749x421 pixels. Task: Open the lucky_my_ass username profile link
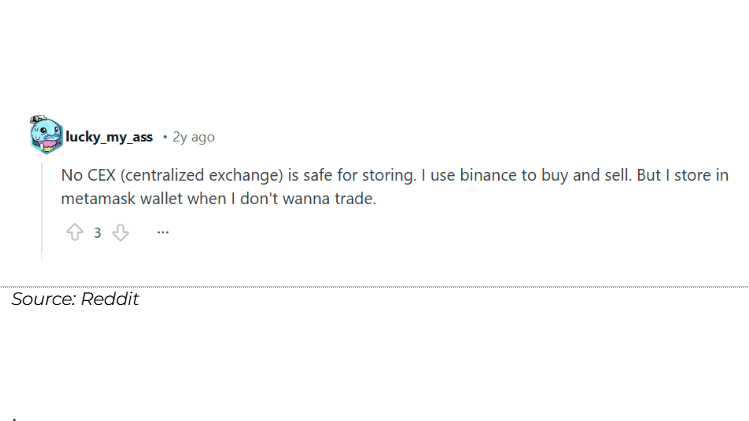(x=109, y=137)
